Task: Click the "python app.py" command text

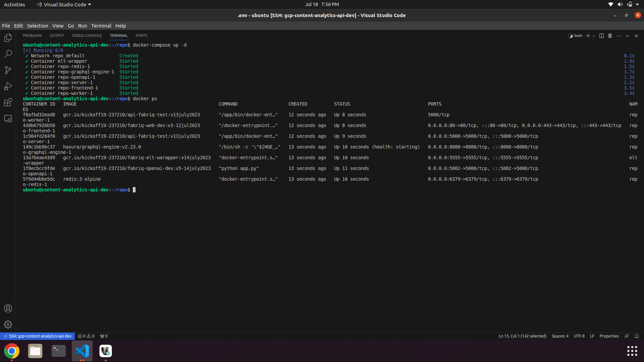Action: (239, 168)
